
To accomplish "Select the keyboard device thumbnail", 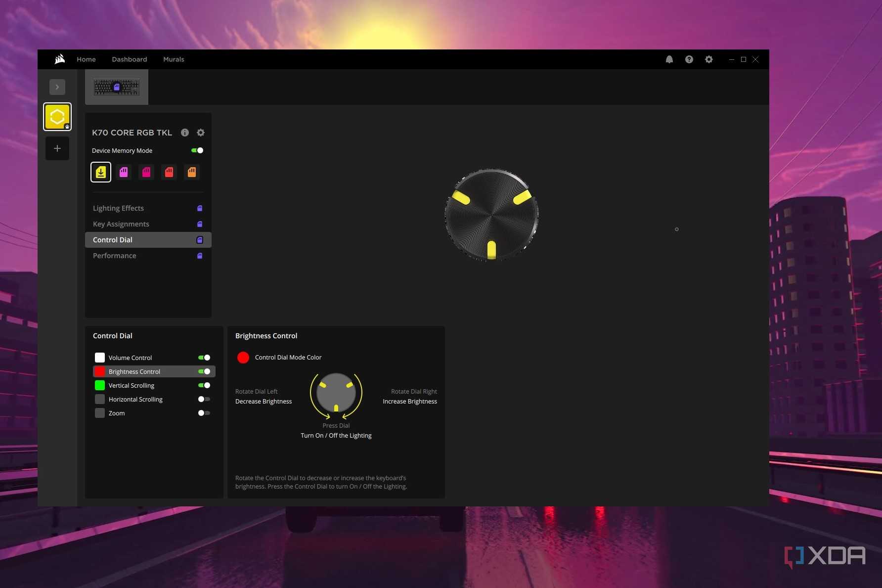I will tap(117, 87).
